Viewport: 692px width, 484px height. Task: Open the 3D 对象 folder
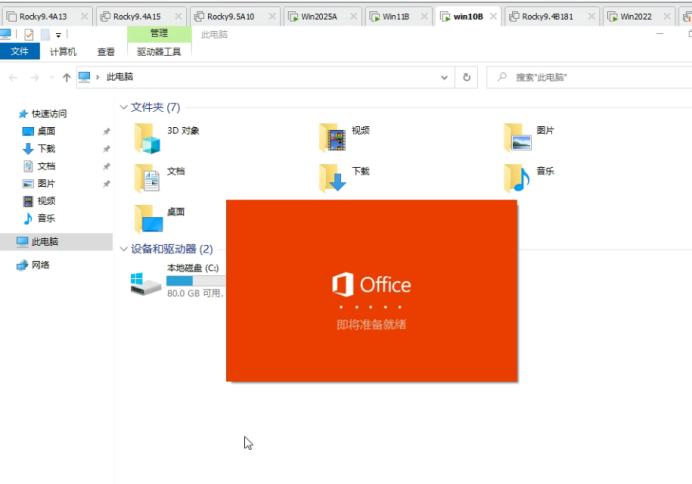pyautogui.click(x=167, y=138)
